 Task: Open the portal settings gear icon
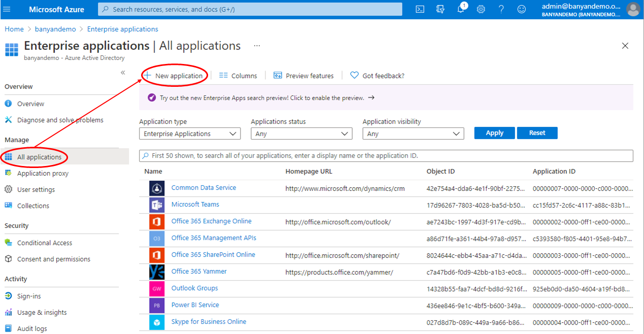(481, 9)
